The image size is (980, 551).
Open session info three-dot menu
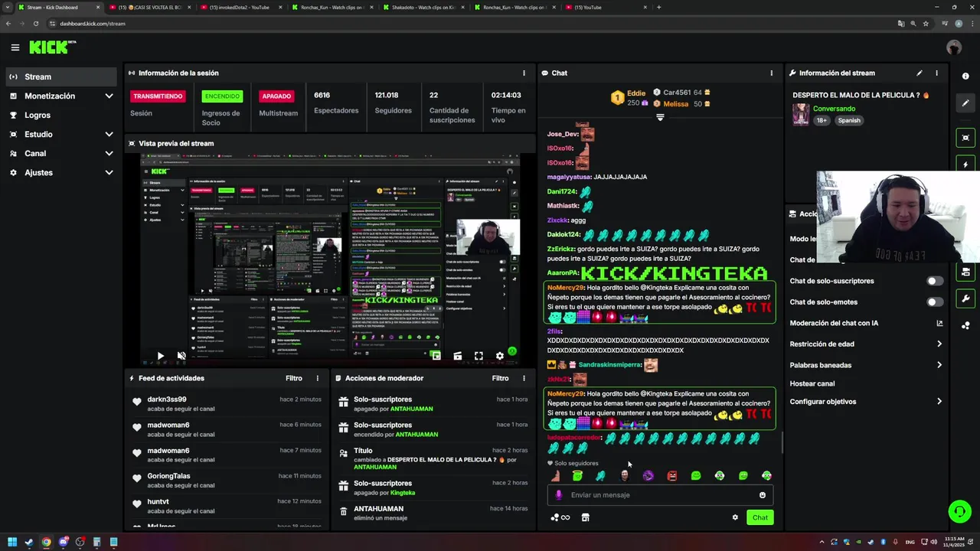[524, 73]
